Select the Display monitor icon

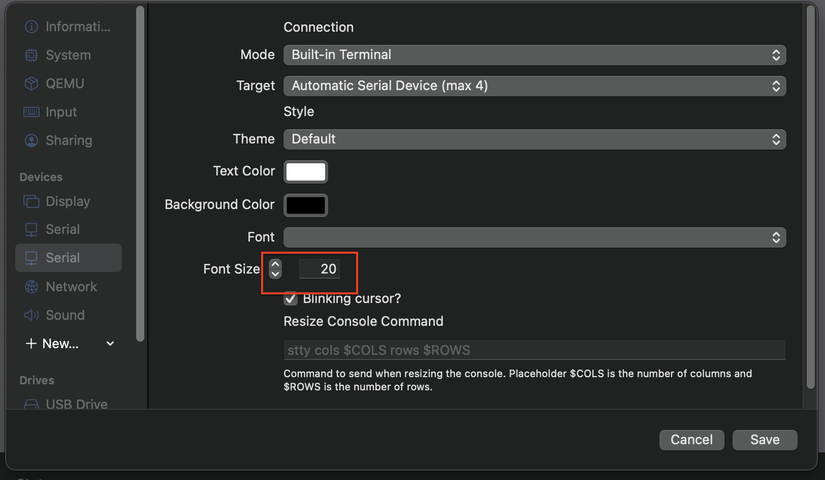[x=31, y=202]
